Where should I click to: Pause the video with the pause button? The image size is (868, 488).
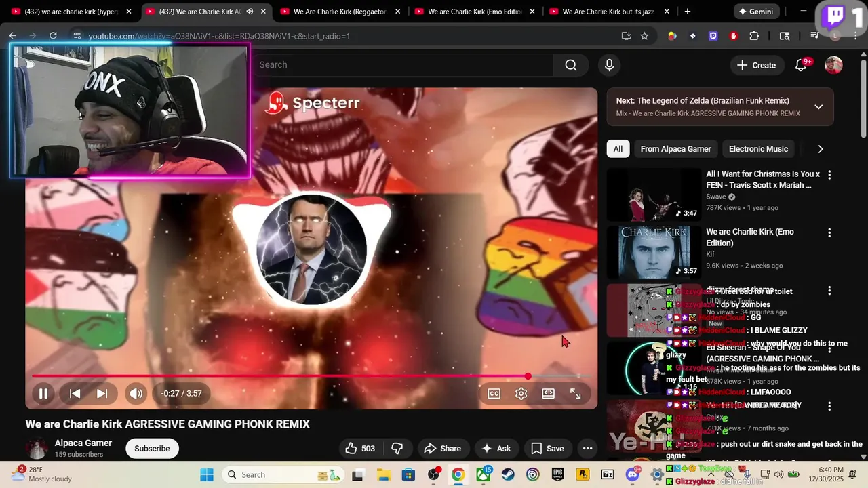coord(43,393)
